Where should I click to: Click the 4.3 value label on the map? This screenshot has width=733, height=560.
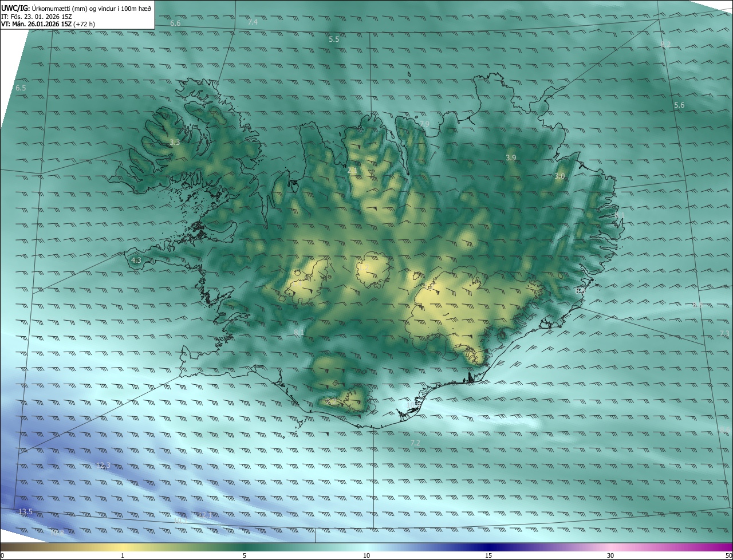click(136, 261)
